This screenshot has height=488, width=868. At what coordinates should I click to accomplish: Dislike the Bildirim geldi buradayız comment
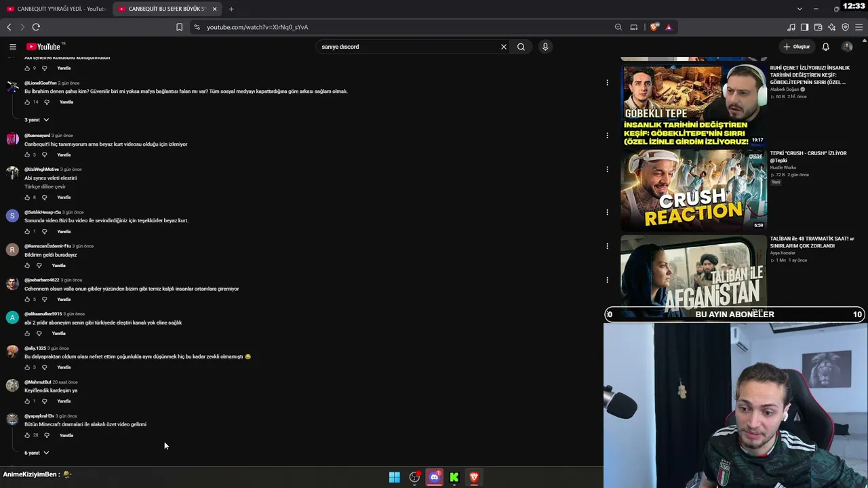click(39, 266)
